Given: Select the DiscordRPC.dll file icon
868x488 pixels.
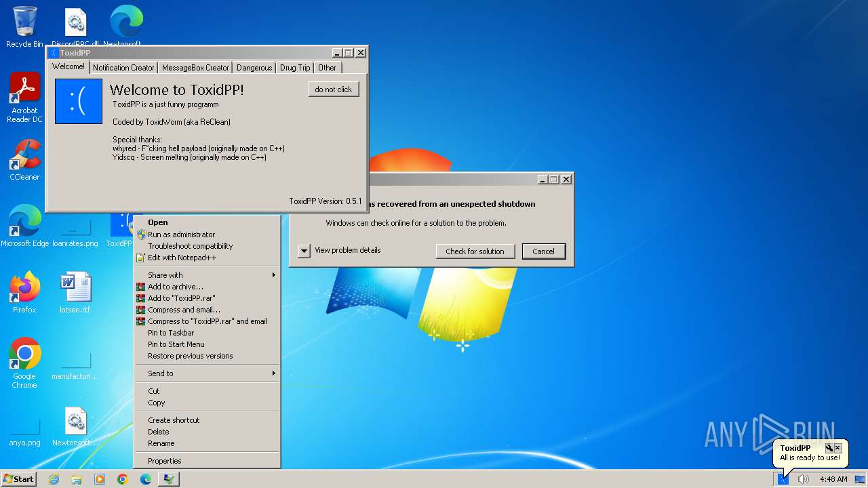Looking at the screenshot, I should (x=75, y=27).
